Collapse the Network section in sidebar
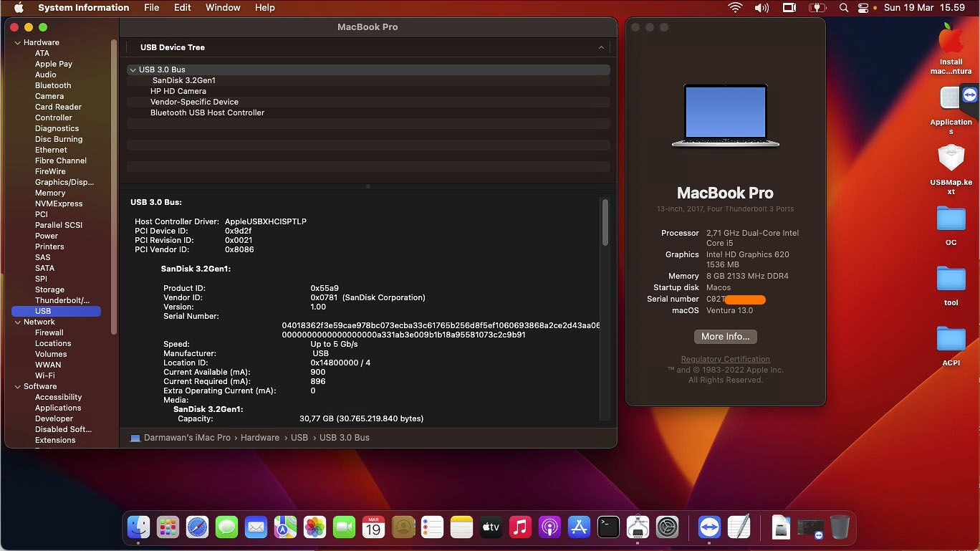Image resolution: width=980 pixels, height=551 pixels. tap(18, 322)
